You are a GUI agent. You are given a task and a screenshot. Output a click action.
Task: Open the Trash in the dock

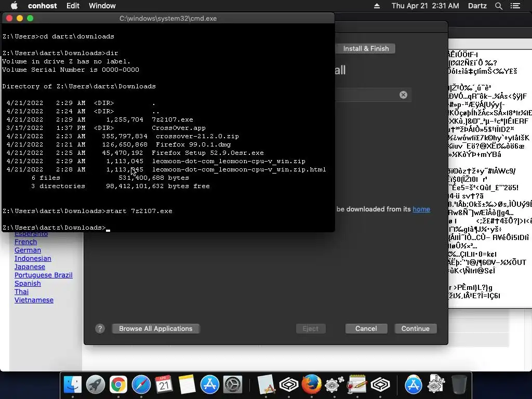pos(459,384)
